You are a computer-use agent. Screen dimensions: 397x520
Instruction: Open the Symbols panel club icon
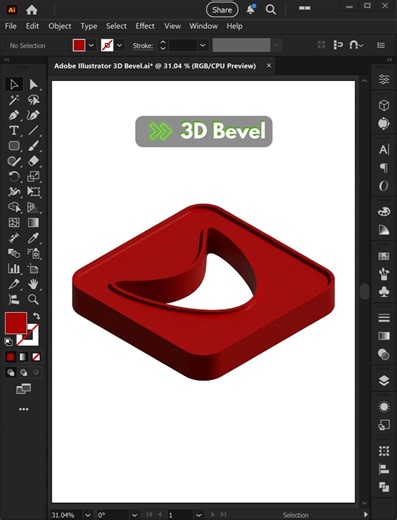coord(384,292)
